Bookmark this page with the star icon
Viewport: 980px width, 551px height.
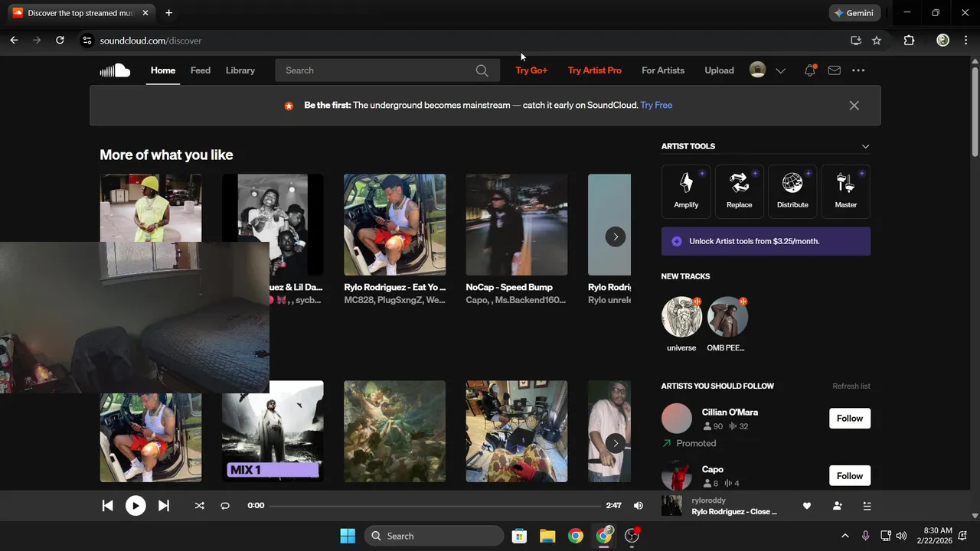(877, 41)
